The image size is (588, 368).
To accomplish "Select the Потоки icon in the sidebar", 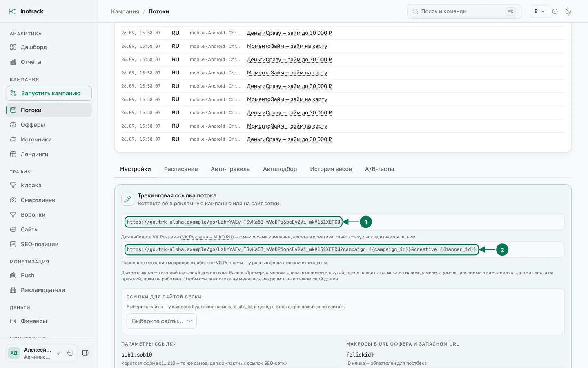I will click(x=13, y=110).
